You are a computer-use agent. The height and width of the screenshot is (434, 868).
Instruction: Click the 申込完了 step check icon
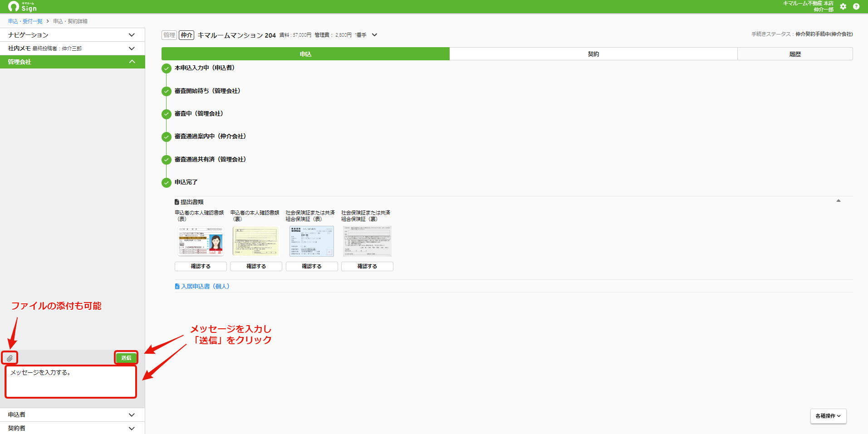pyautogui.click(x=167, y=183)
